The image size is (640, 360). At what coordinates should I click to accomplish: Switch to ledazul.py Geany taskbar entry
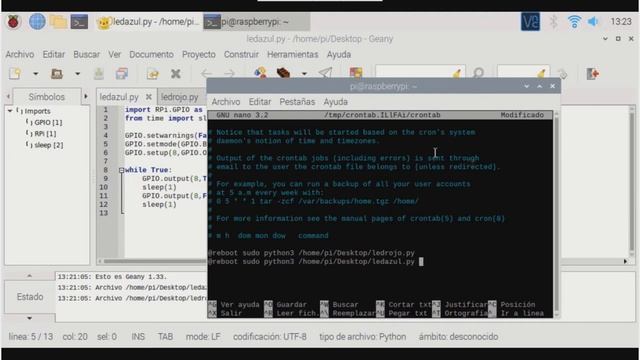[x=148, y=22]
